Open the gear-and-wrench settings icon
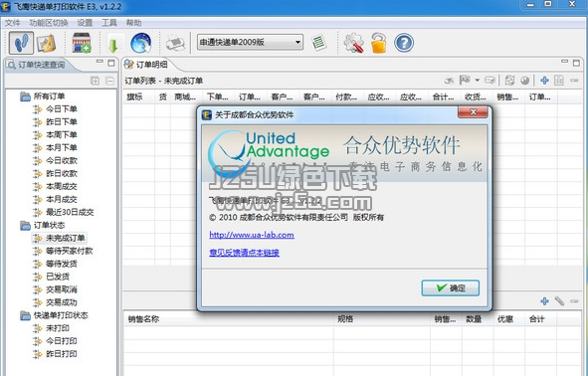The width and height of the screenshot is (588, 376). point(353,43)
